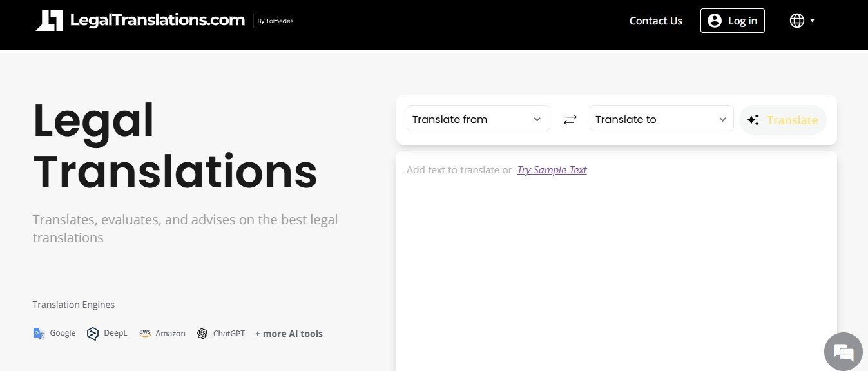Viewport: 868px width, 371px height.
Task: Click inside the translation text area
Action: (616, 264)
